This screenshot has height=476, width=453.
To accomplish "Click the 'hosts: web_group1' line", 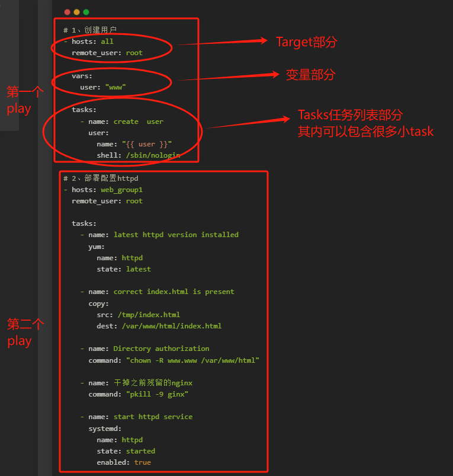I will (x=107, y=190).
